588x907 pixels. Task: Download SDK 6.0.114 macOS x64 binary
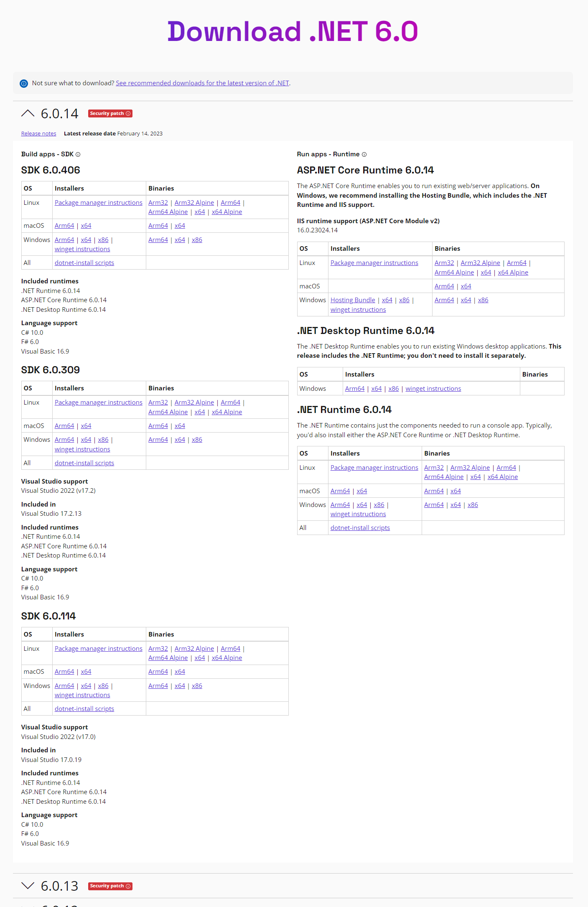pos(180,671)
